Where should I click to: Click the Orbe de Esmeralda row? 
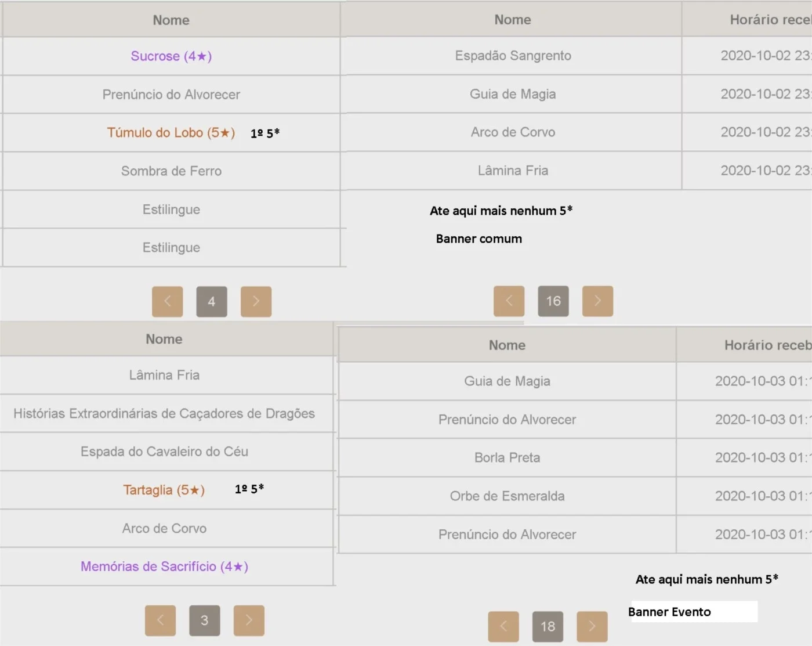(507, 496)
